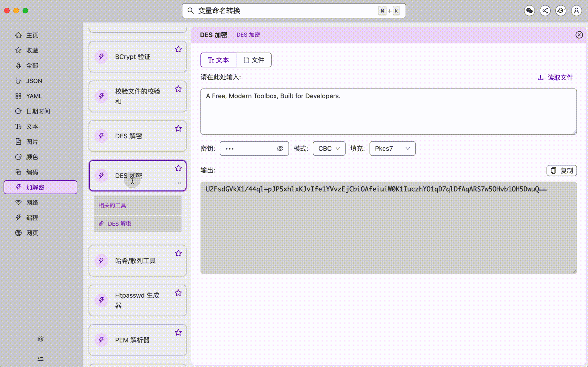Click the lightning icon on PEM 解析器 card
The height and width of the screenshot is (367, 588).
click(101, 340)
